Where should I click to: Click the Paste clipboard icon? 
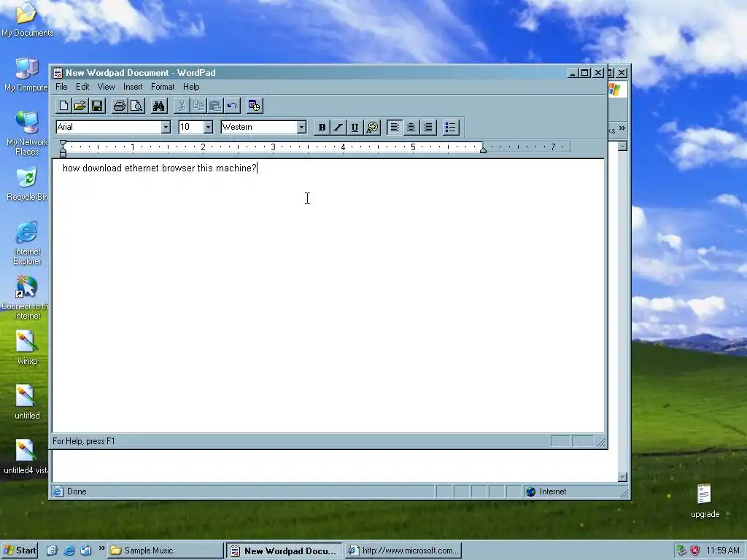tap(215, 106)
